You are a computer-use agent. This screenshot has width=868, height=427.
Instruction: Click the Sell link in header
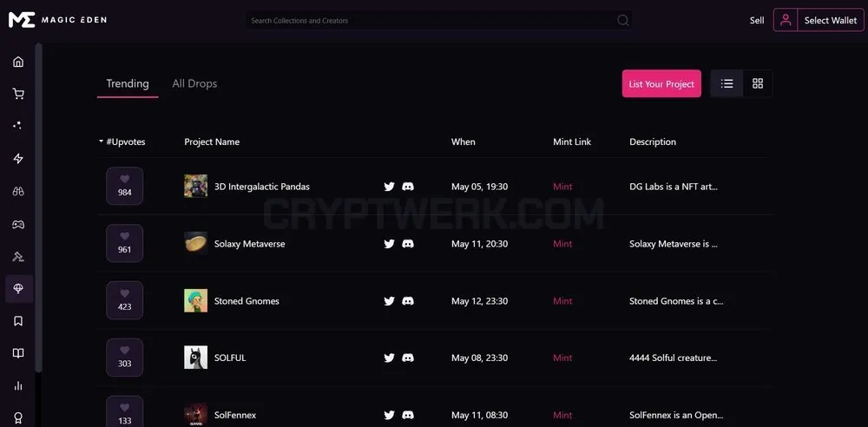[757, 21]
